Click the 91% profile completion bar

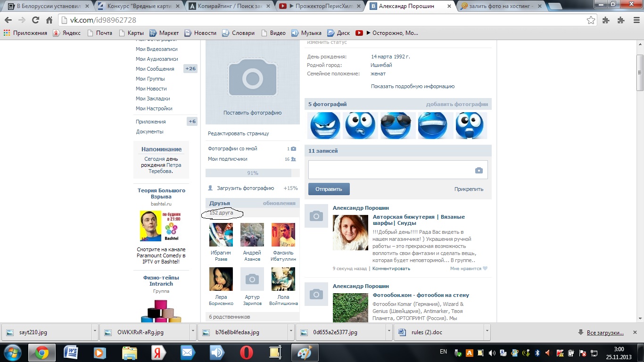tap(252, 173)
